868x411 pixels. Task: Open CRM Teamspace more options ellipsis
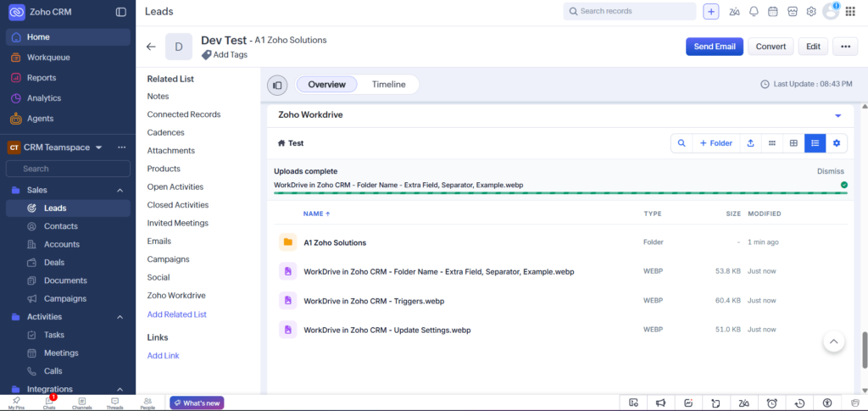pos(122,147)
